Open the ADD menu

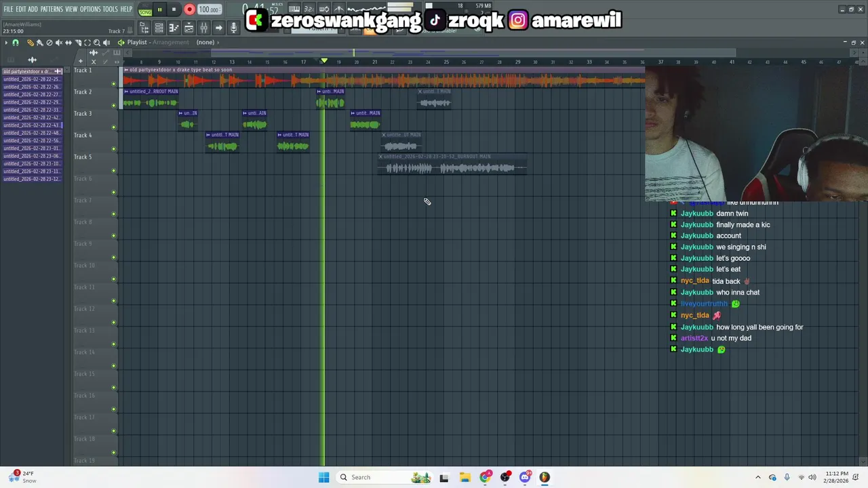tap(33, 9)
